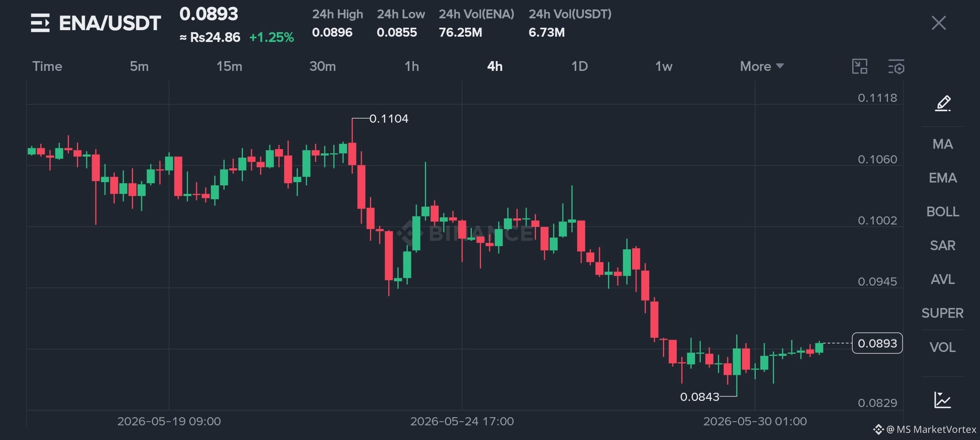Switch to the 1w timeframe
The width and height of the screenshot is (980, 440).
point(664,66)
